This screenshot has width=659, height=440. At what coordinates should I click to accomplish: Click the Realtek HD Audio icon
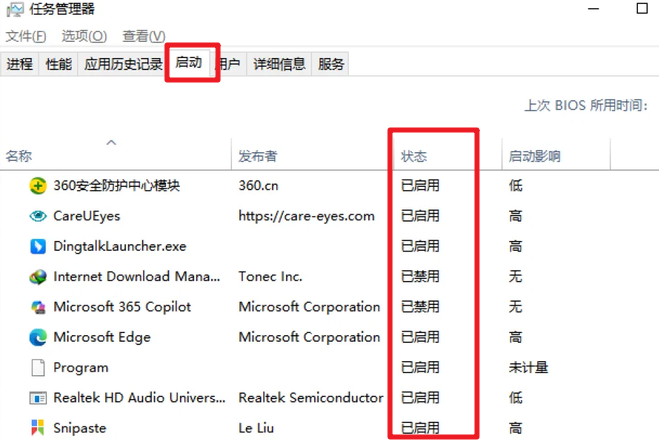[x=38, y=398]
